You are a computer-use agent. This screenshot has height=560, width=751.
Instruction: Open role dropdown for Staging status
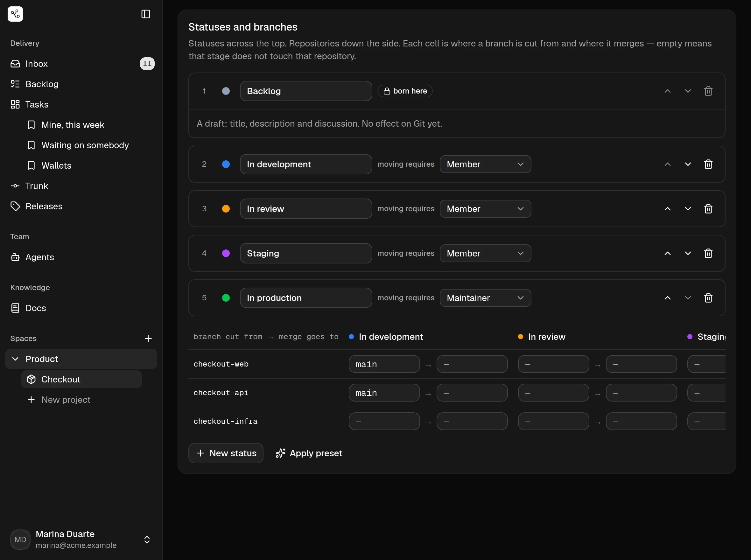485,253
